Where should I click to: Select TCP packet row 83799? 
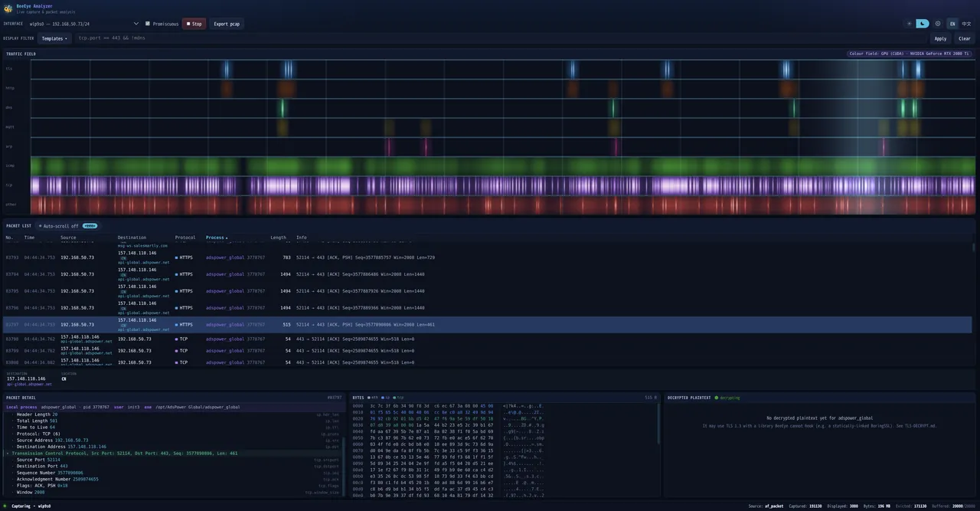(488, 350)
